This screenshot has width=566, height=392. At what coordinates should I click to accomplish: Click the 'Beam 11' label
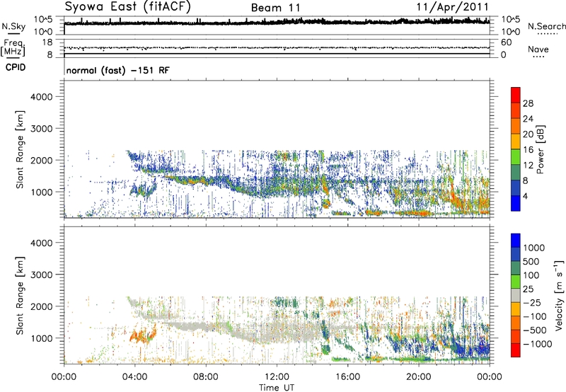point(276,8)
